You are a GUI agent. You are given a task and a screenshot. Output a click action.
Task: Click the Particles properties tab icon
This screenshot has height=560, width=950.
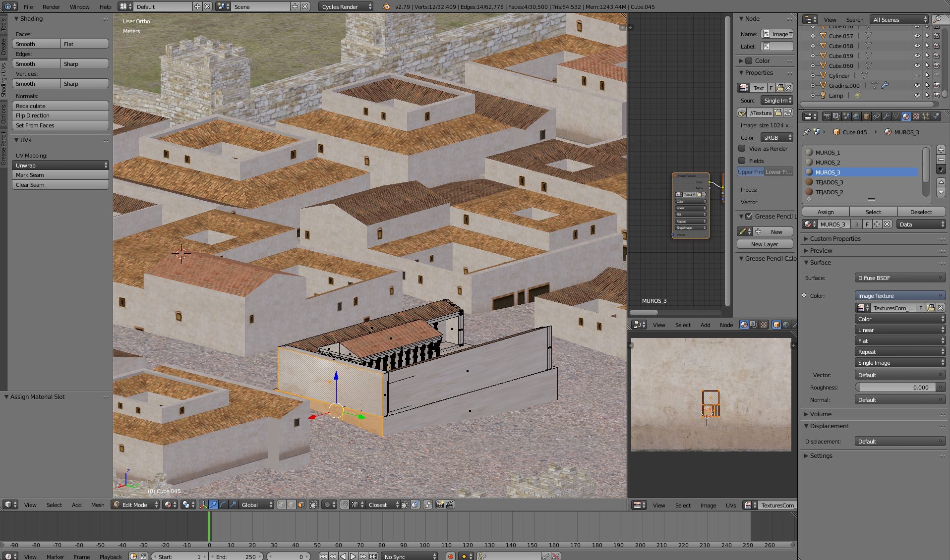(x=926, y=116)
